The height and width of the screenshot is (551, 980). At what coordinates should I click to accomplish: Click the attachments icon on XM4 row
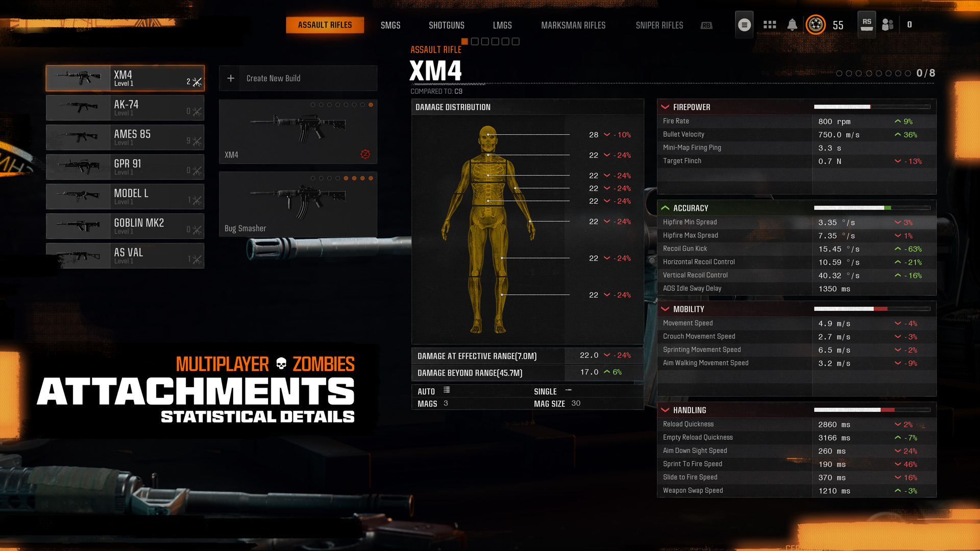coord(197,82)
